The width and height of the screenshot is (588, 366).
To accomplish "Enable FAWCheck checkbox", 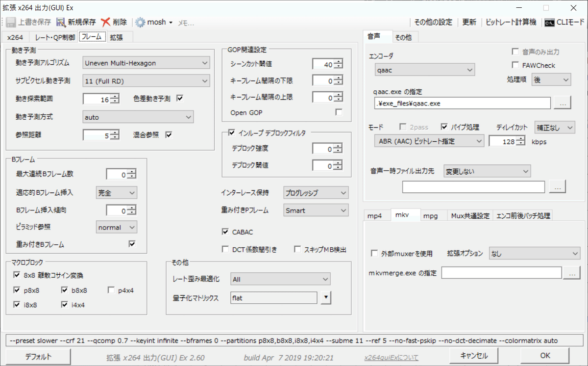I will click(515, 65).
